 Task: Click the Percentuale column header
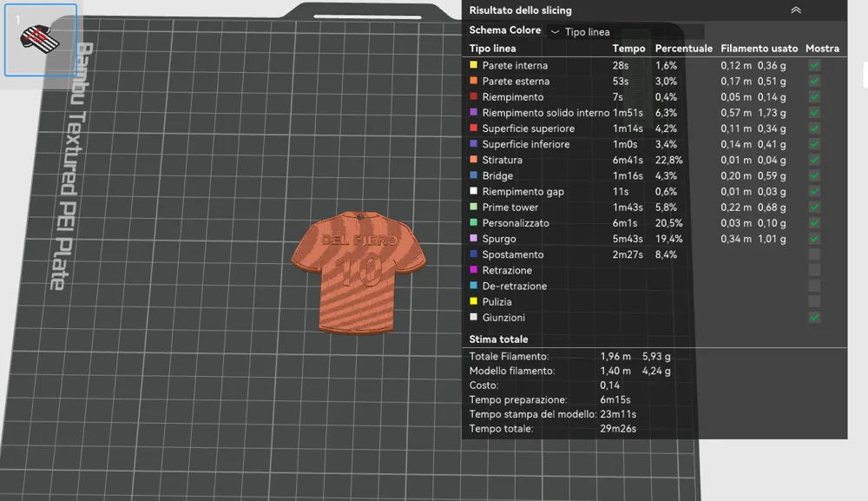pos(684,49)
